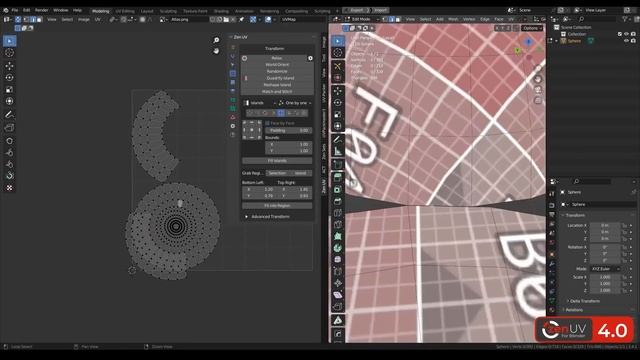Screen dimensions: 640x360
Task: Select the Spin tool in 3D viewport toolbar
Action: 338,248
